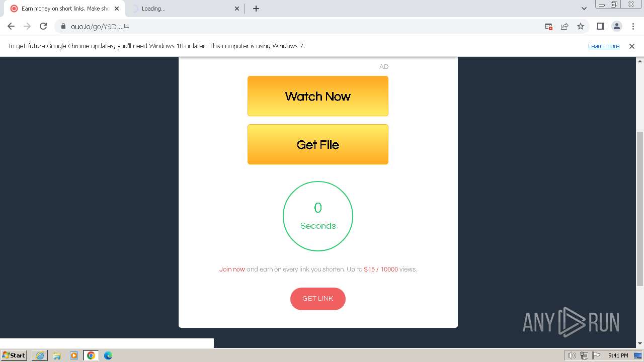Image resolution: width=644 pixels, height=362 pixels.
Task: Close the Loading tab
Action: tap(237, 9)
